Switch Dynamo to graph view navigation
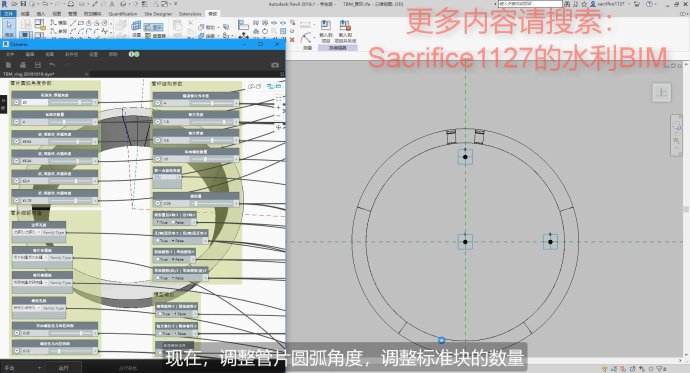Viewport: 690px width, 373px height. coord(273,86)
